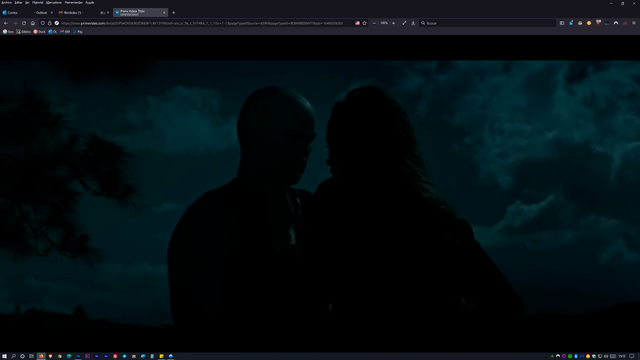640x360 pixels.
Task: Open the Herramientas menu
Action: tap(73, 2)
